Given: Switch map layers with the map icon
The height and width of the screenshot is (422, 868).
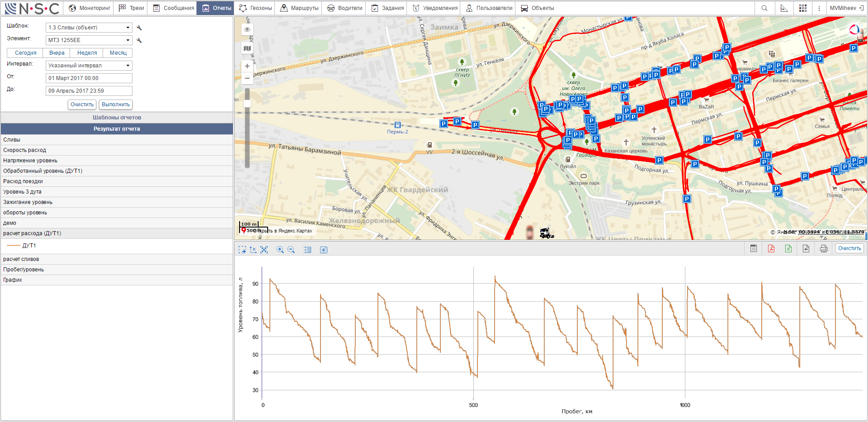Looking at the screenshot, I should [247, 48].
